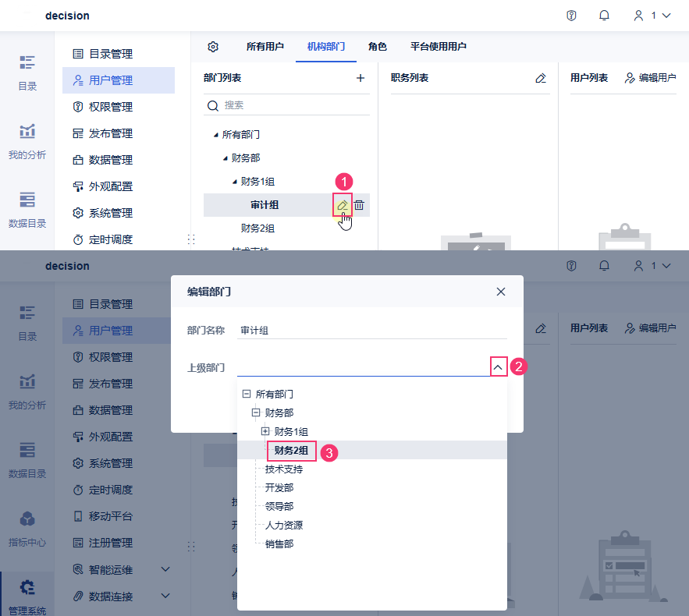This screenshot has width=689, height=616.
Task: Click the gear settings icon beside 所有用户 tab
Action: pyautogui.click(x=213, y=47)
